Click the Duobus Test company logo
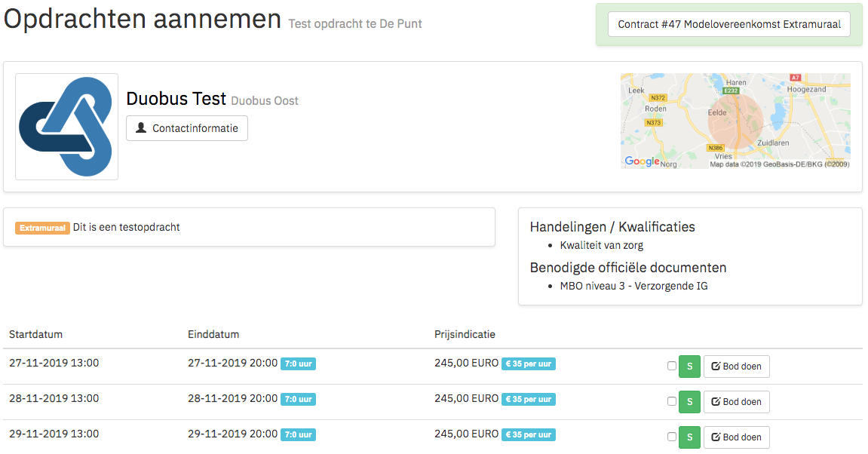Image resolution: width=868 pixels, height=454 pixels. (x=66, y=127)
